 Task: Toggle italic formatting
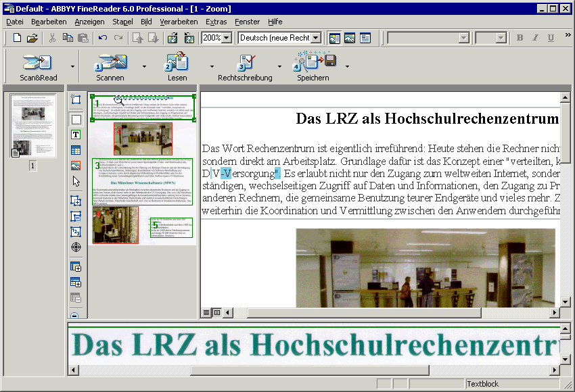click(535, 38)
